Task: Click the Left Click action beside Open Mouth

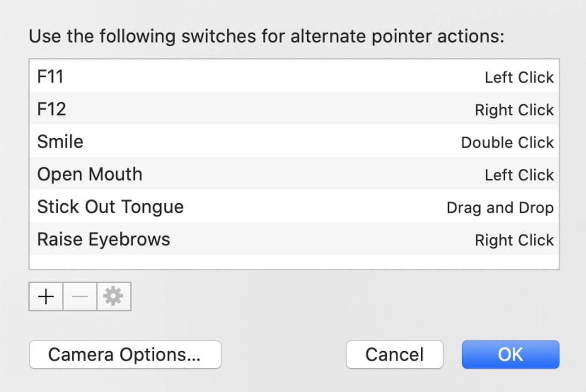Action: [x=519, y=175]
